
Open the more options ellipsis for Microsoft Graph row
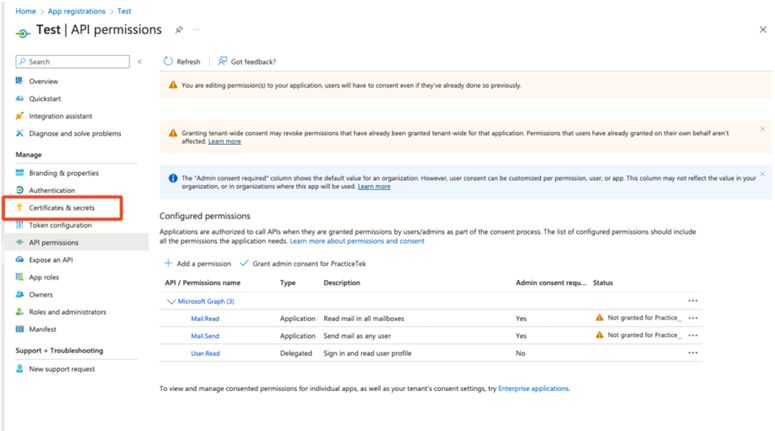(x=693, y=301)
